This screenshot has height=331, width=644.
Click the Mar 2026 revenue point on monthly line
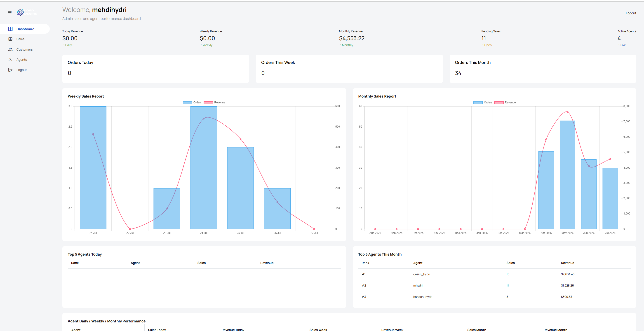tap(525, 229)
